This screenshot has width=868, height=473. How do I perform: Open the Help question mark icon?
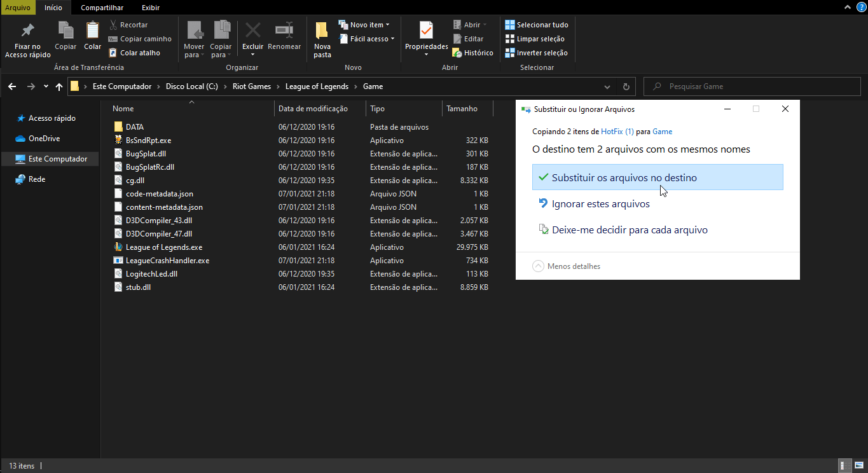point(861,8)
